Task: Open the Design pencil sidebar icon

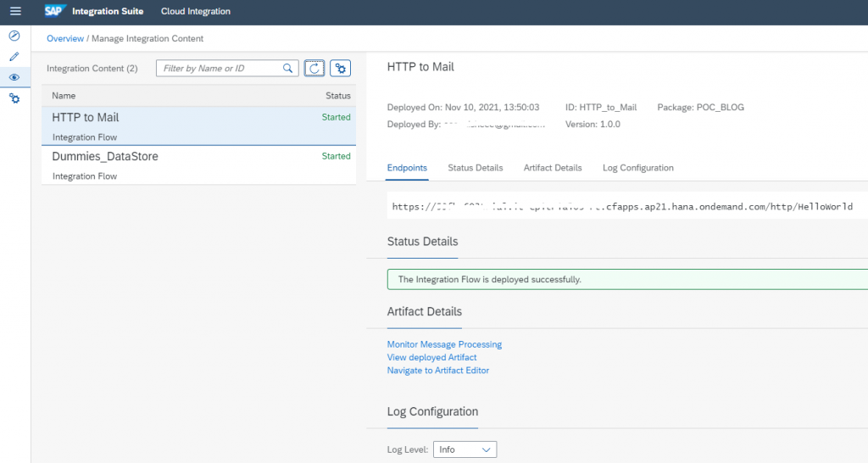Action: point(14,57)
